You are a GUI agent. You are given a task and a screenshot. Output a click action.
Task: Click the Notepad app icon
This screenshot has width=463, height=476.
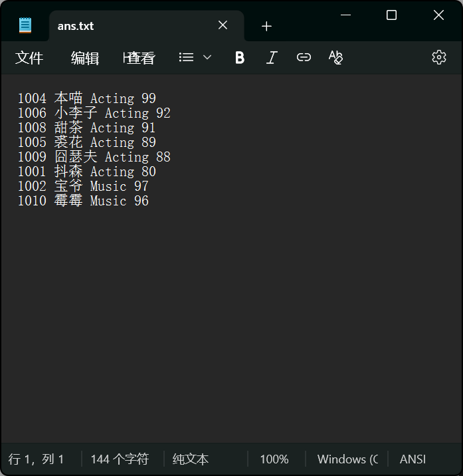tap(25, 25)
